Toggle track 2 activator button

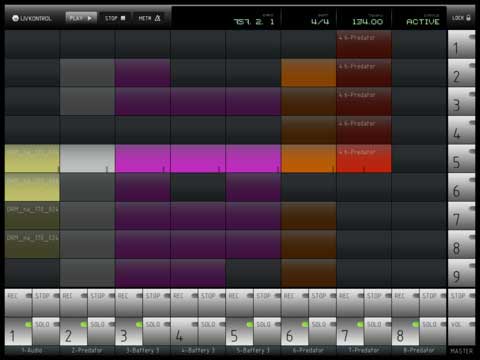coord(74,331)
